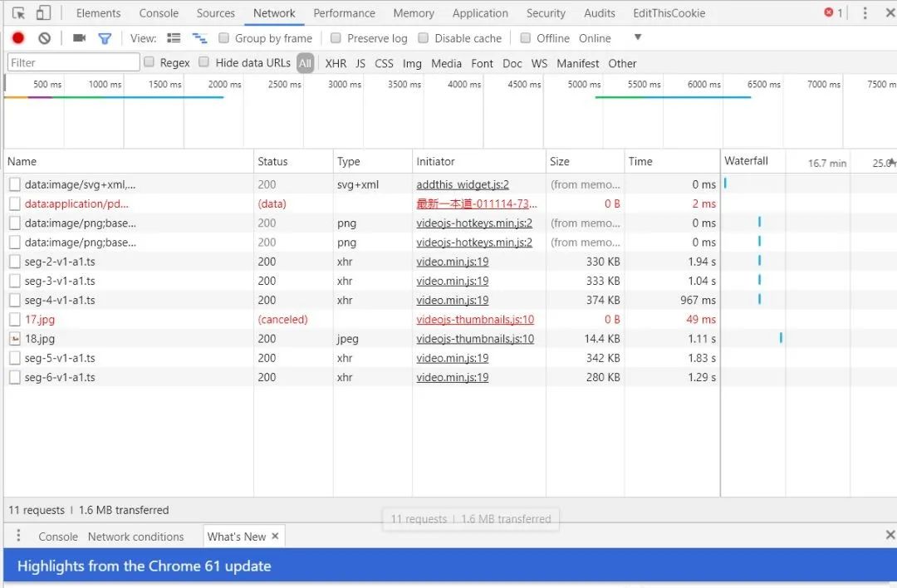Open the error count indicator

[833, 12]
